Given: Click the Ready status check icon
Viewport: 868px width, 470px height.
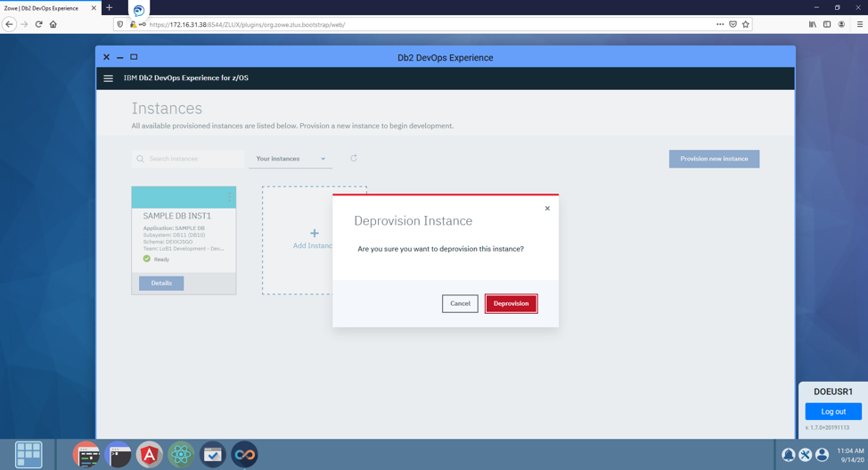Looking at the screenshot, I should (x=147, y=259).
